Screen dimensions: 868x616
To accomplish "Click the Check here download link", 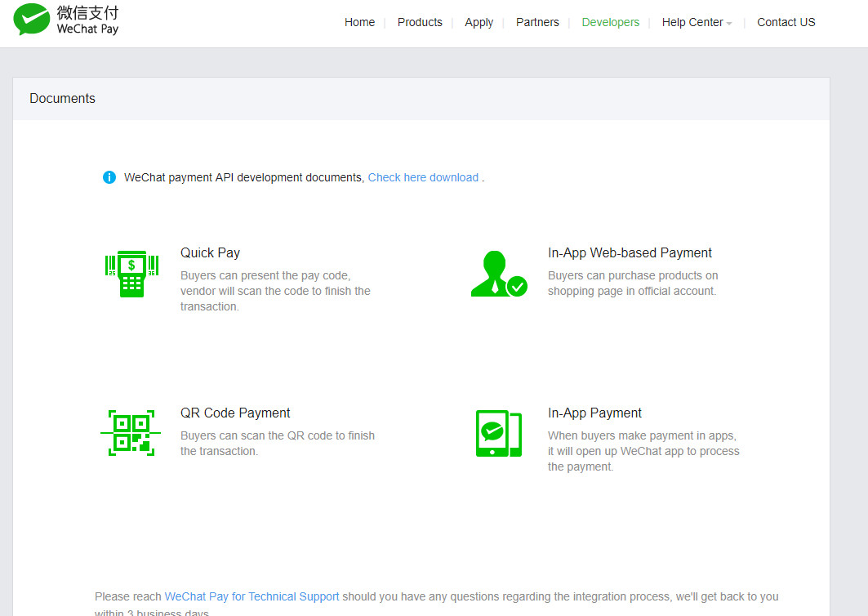I will click(423, 177).
